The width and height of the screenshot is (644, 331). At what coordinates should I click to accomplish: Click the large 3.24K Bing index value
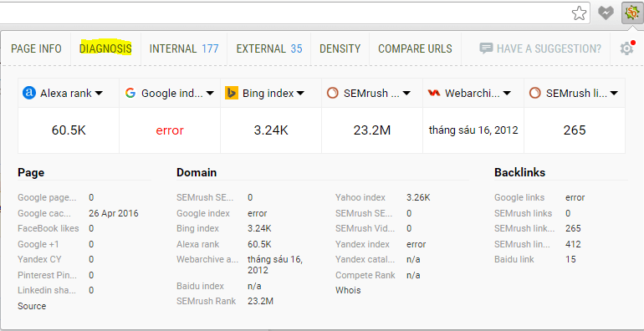point(271,130)
